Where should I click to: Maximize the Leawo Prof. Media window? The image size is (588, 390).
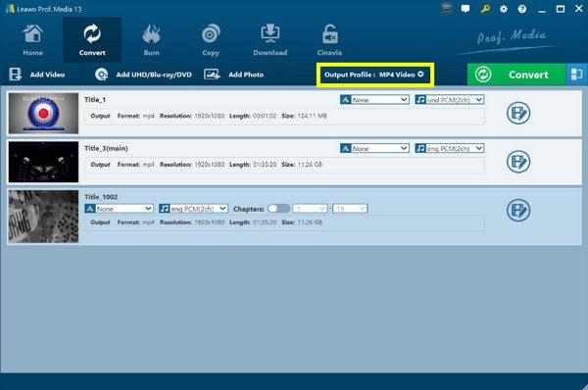561,9
